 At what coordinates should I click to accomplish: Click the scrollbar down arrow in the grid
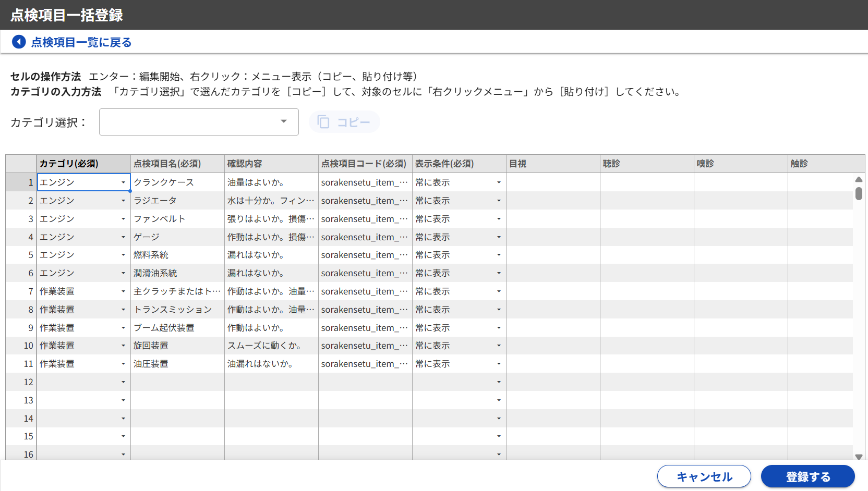pyautogui.click(x=859, y=457)
